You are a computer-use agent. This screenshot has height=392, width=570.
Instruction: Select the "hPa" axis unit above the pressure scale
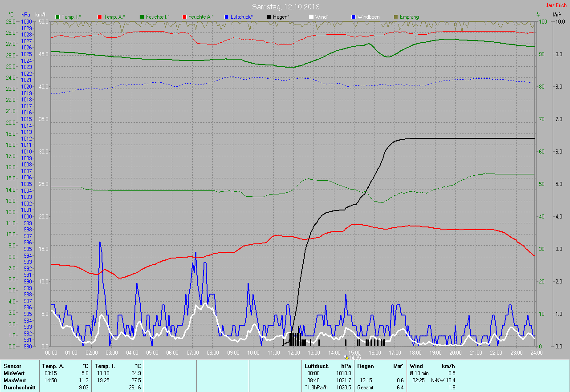[x=25, y=15]
